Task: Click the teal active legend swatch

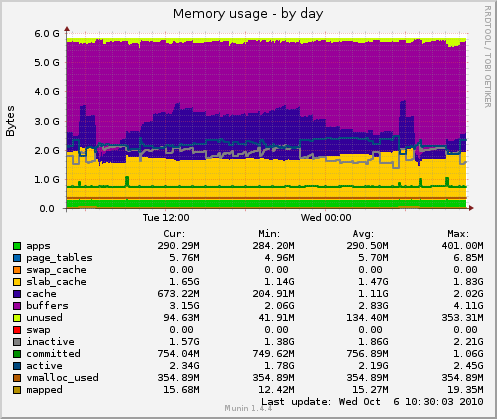Action: pos(17,366)
